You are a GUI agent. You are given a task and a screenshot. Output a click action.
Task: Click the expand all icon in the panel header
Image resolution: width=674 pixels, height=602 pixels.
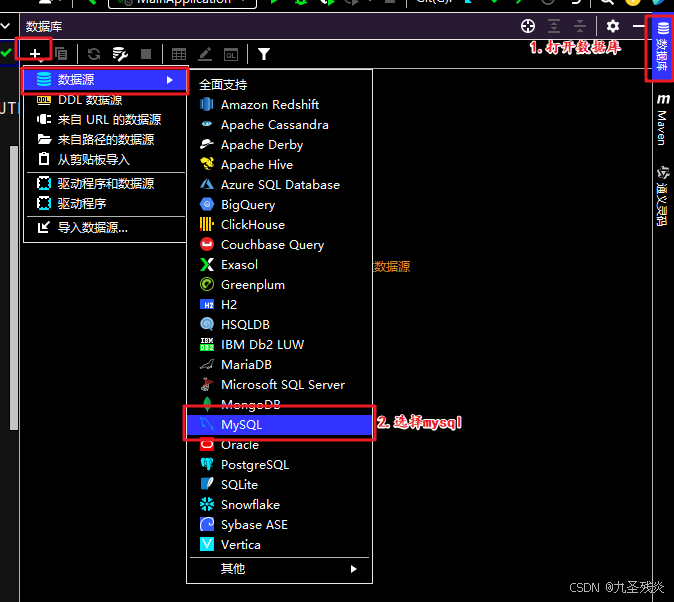click(x=554, y=26)
